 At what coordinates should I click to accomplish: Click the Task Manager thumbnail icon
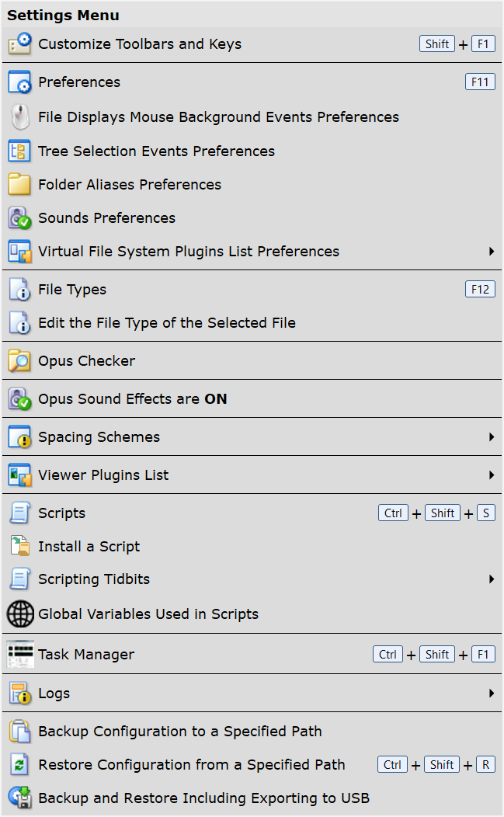20,655
